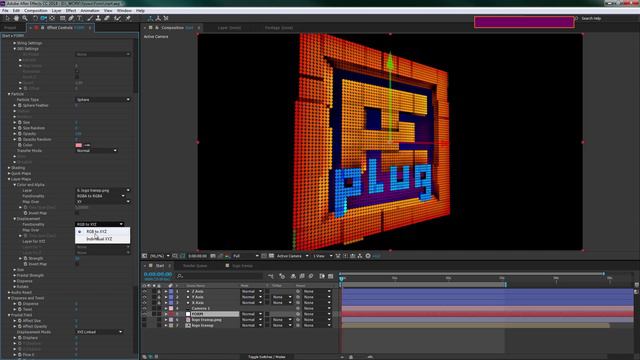Screen dimensions: 640x360
Task: Toggle the Strength stopwatch under Displacement
Action: point(25,258)
